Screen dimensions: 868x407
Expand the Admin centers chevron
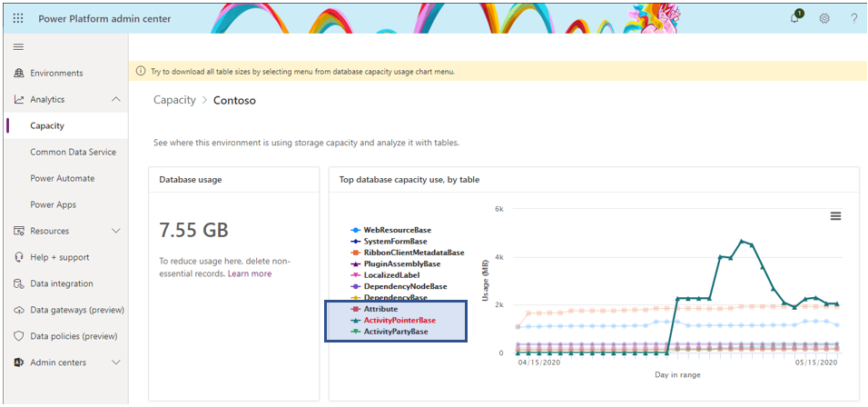point(115,362)
